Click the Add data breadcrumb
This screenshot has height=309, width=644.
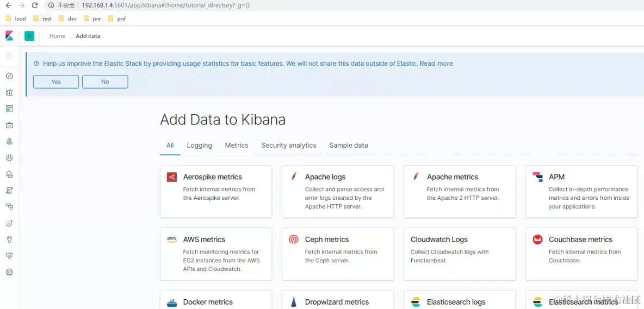[88, 36]
